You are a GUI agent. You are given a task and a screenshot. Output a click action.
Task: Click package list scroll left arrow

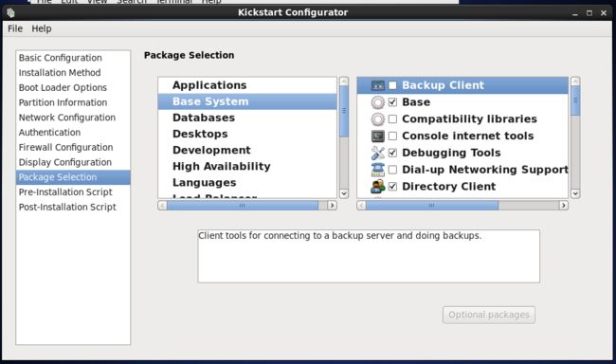coord(361,205)
